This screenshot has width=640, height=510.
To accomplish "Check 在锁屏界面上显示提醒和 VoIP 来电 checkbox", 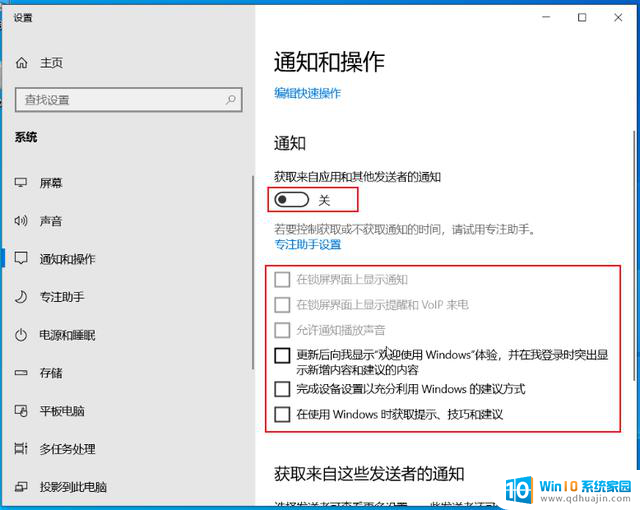I will pyautogui.click(x=282, y=305).
